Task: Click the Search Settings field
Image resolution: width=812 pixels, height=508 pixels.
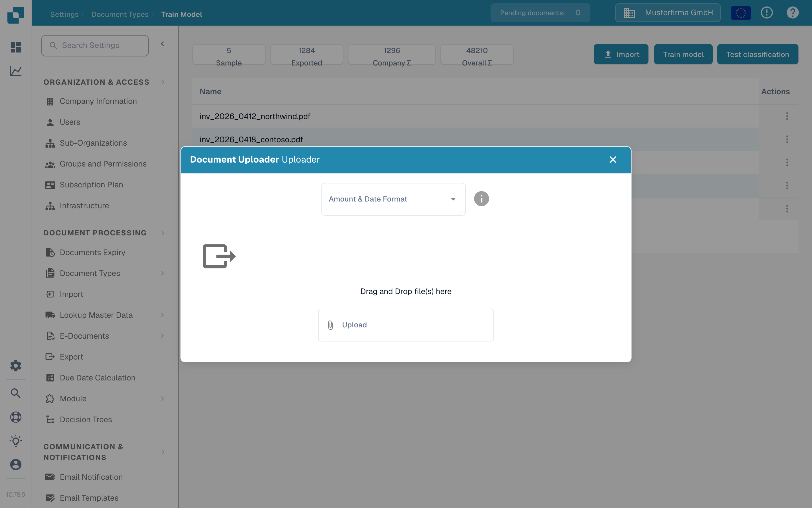Action: click(95, 45)
